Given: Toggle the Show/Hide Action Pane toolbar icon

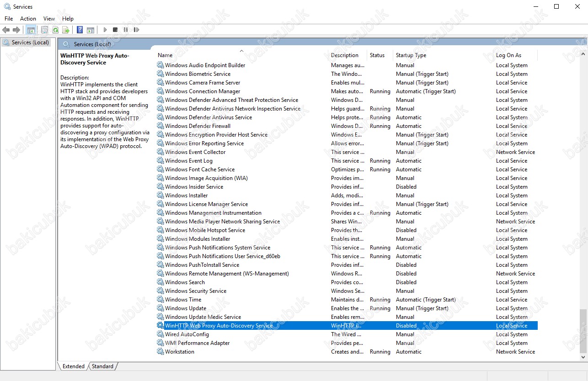Looking at the screenshot, I should pyautogui.click(x=91, y=30).
